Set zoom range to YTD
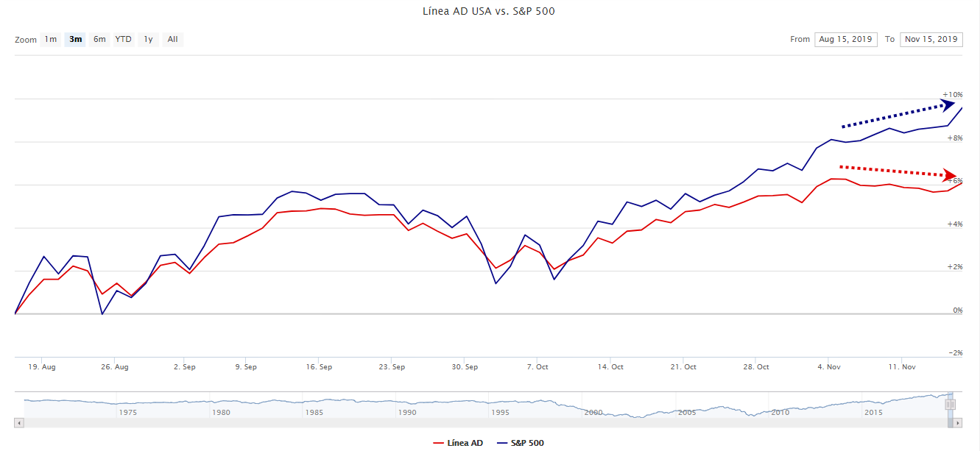This screenshot has height=451, width=980. 123,40
